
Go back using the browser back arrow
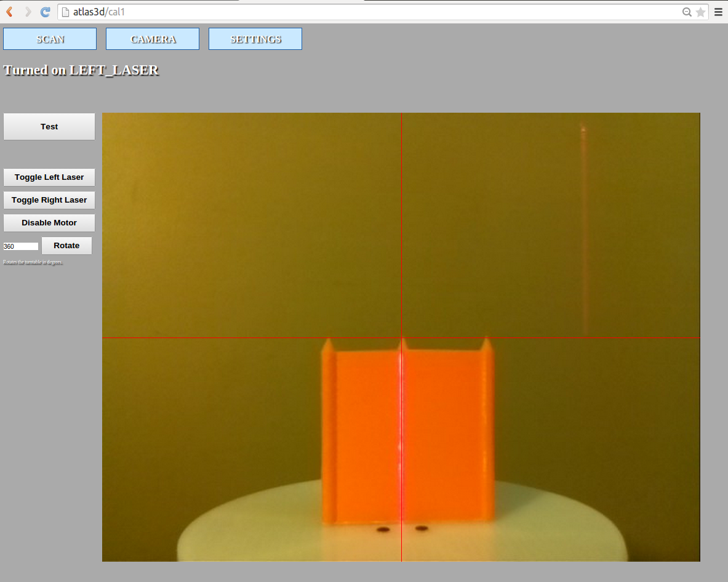tap(10, 12)
